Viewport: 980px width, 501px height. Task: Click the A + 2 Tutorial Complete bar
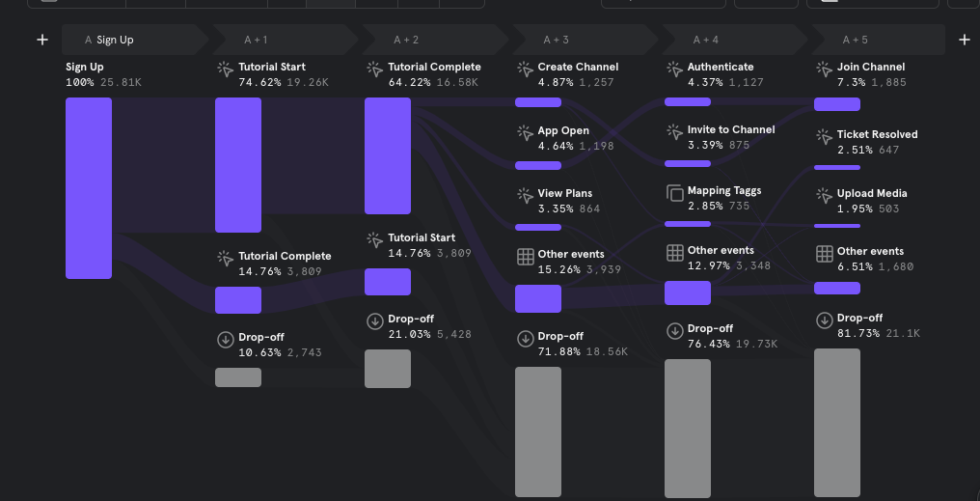(388, 155)
